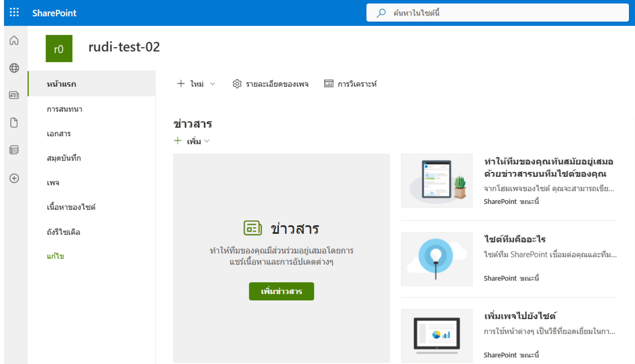The image size is (635, 364).
Task: Select หน้าแรก in site navigation
Action: [92, 84]
